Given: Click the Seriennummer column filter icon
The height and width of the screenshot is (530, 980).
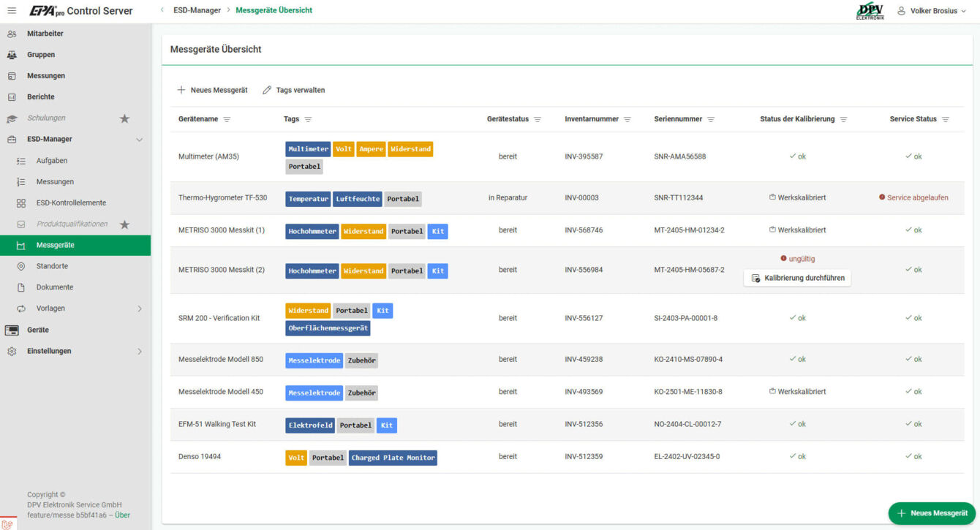Looking at the screenshot, I should tap(711, 119).
